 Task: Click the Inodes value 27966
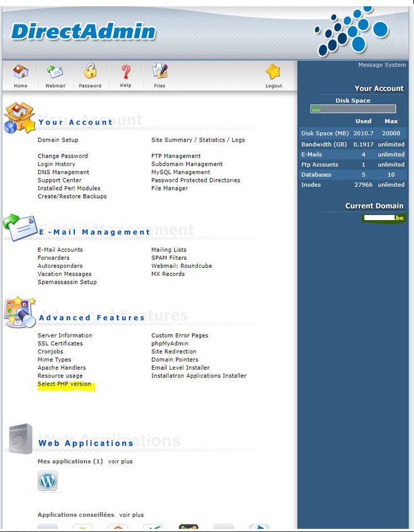pyautogui.click(x=363, y=185)
